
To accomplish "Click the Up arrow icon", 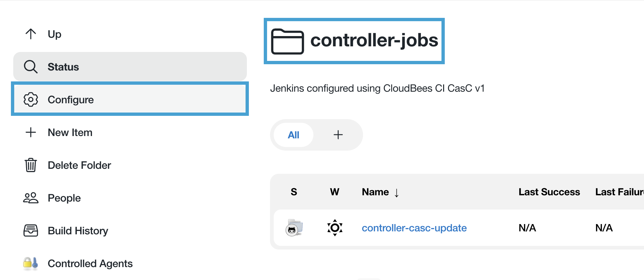I will (31, 34).
